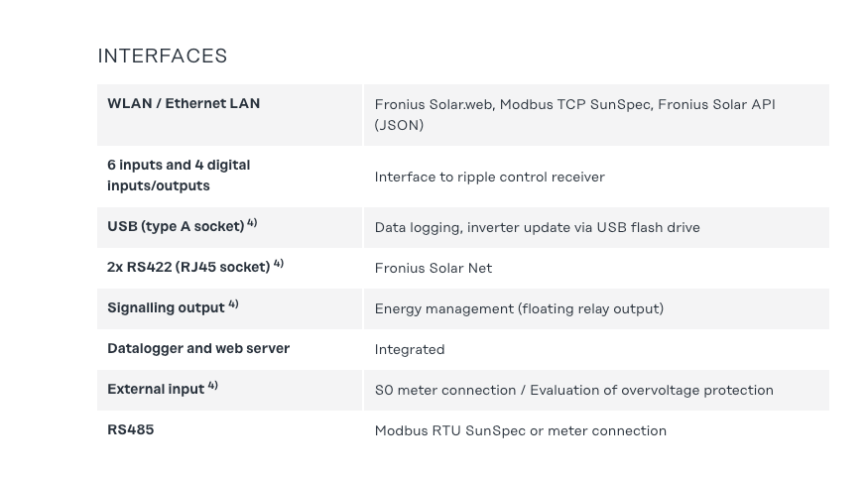Open footnote 4 beside RS422 RJ45 socket
Viewport: 868px width, 478px height.
[279, 264]
